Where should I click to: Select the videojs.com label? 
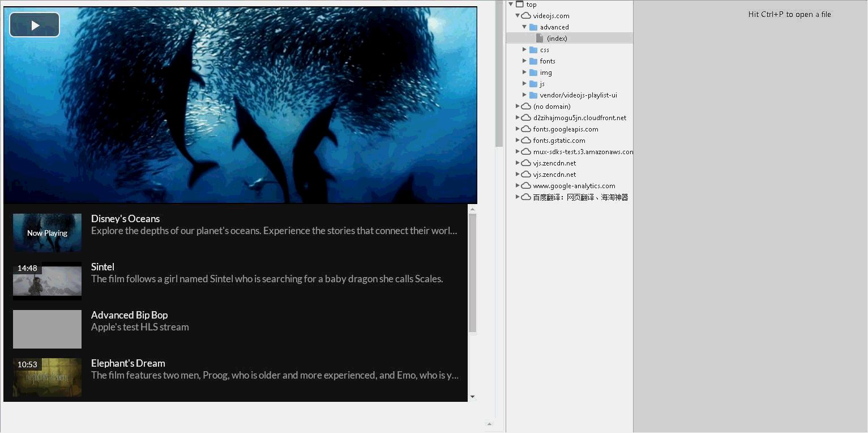click(551, 16)
